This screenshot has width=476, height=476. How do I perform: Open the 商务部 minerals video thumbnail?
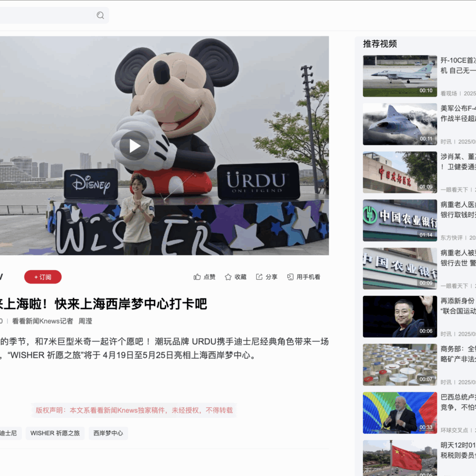400,364
